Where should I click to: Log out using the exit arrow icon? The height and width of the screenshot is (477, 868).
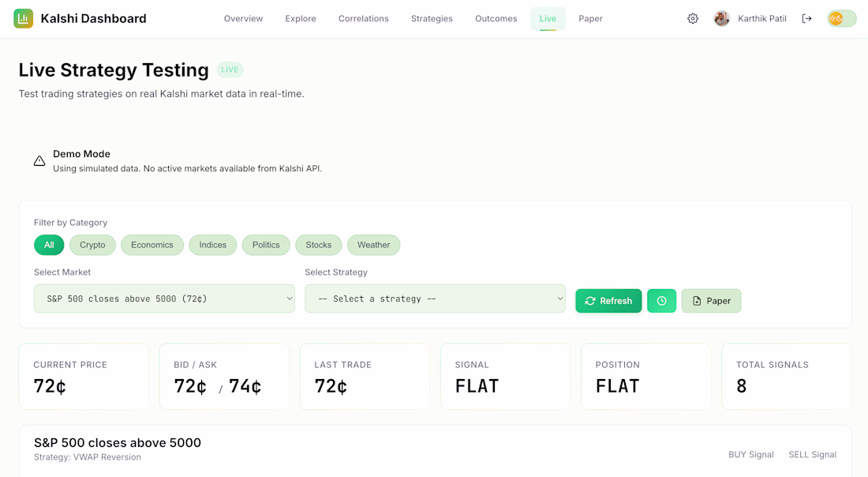coord(806,19)
